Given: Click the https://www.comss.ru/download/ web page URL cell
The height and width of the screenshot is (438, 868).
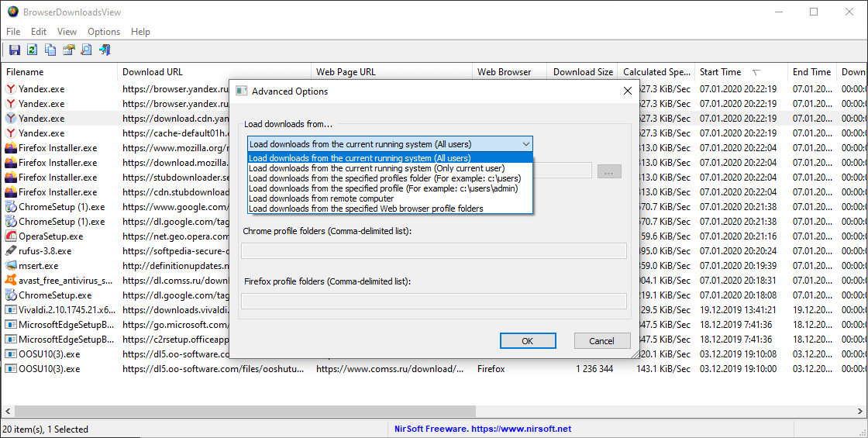Looking at the screenshot, I should [391, 369].
